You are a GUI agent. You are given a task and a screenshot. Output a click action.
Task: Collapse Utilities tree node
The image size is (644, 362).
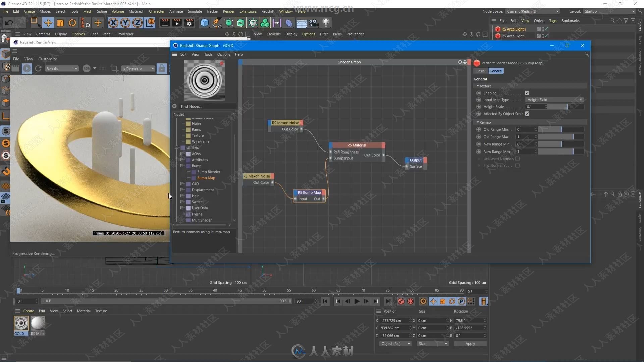[177, 147]
